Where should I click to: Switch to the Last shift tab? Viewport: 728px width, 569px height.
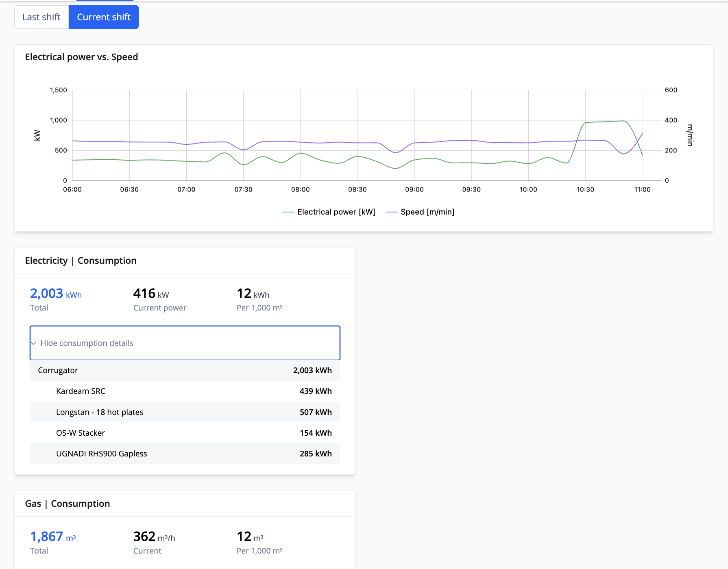41,17
